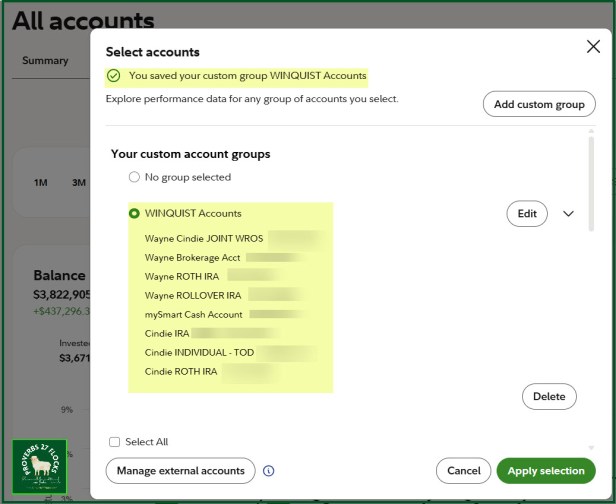The image size is (616, 504).
Task: Select the 1M time range
Action: 40,183
